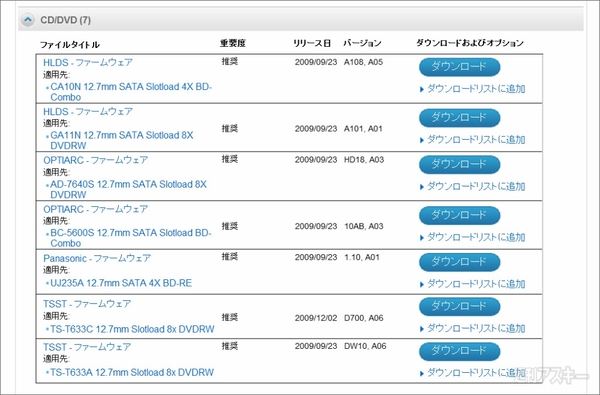The width and height of the screenshot is (600, 395).
Task: Open OPTIARC firmware link for BC-5600S
Action: click(x=95, y=209)
